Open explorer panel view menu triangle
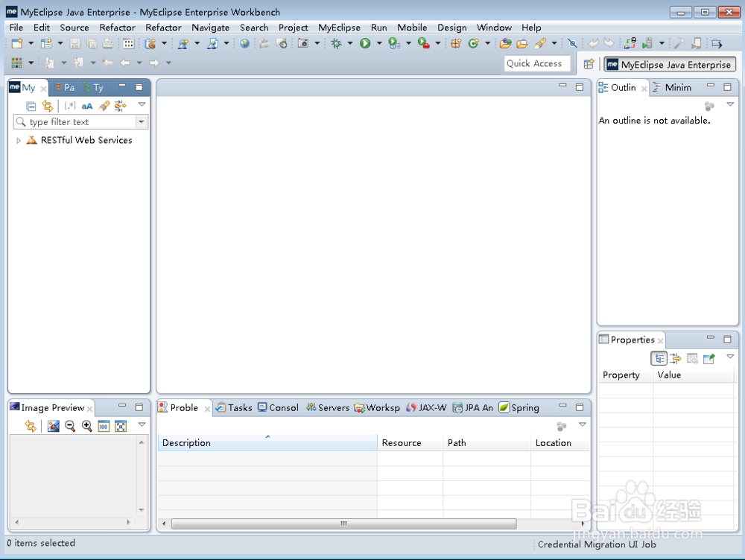Screen dimensions: 745x560 click(142, 104)
